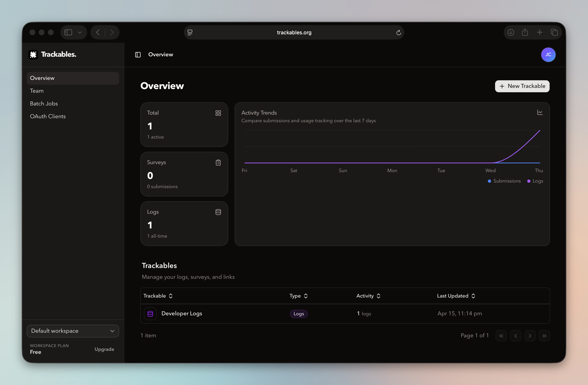Click the Total card grid icon
Screen dimensions: 588x385
pos(218,113)
